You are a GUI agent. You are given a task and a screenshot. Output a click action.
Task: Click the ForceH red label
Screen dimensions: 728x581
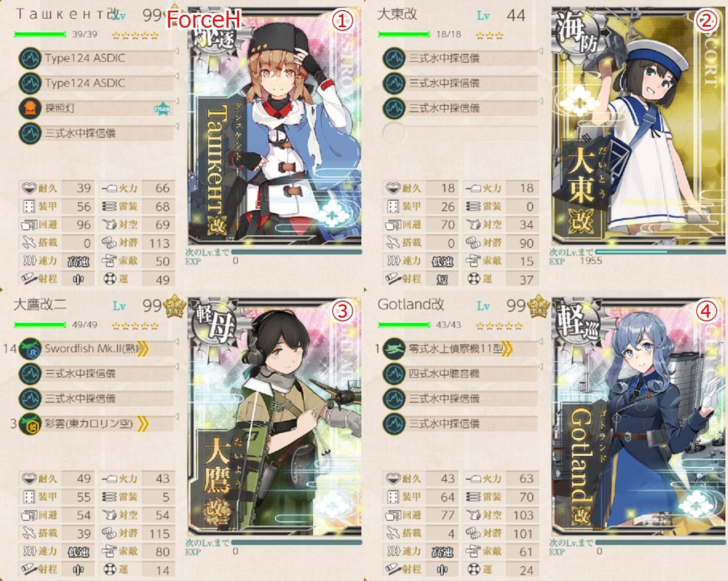(x=204, y=20)
